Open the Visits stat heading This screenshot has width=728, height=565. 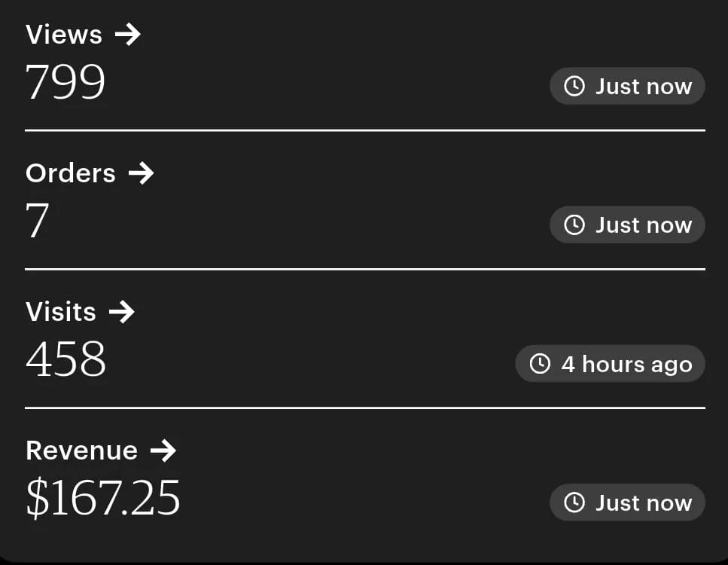pos(61,312)
